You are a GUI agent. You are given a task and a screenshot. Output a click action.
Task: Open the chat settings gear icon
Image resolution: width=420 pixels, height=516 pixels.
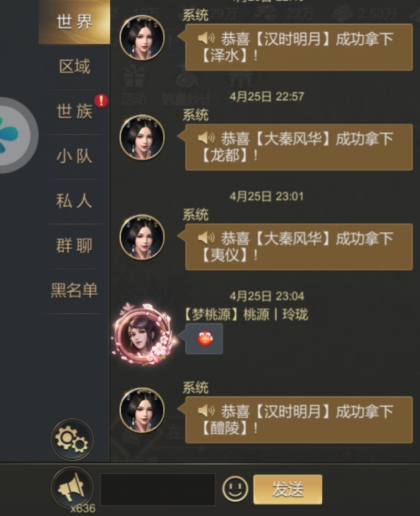[x=72, y=439]
